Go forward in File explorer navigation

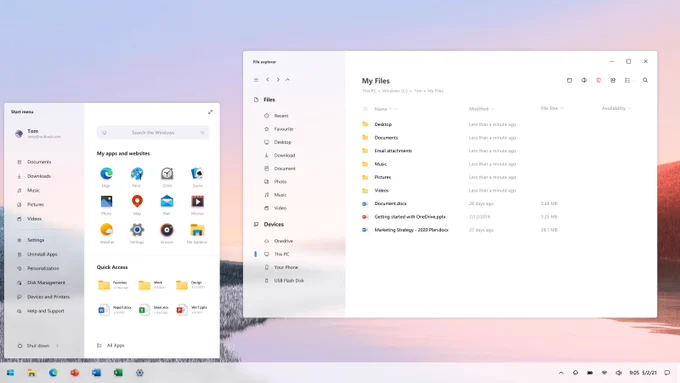point(278,80)
